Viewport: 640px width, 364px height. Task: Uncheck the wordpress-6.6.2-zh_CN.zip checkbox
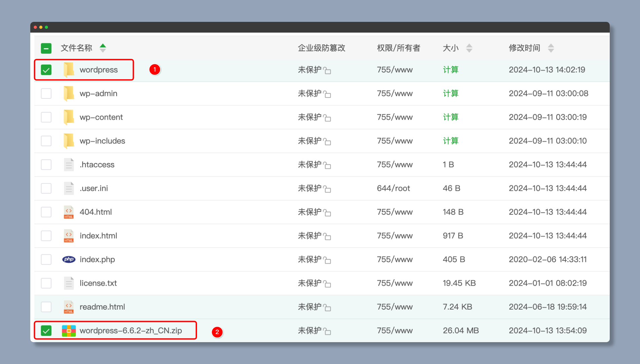(x=46, y=331)
